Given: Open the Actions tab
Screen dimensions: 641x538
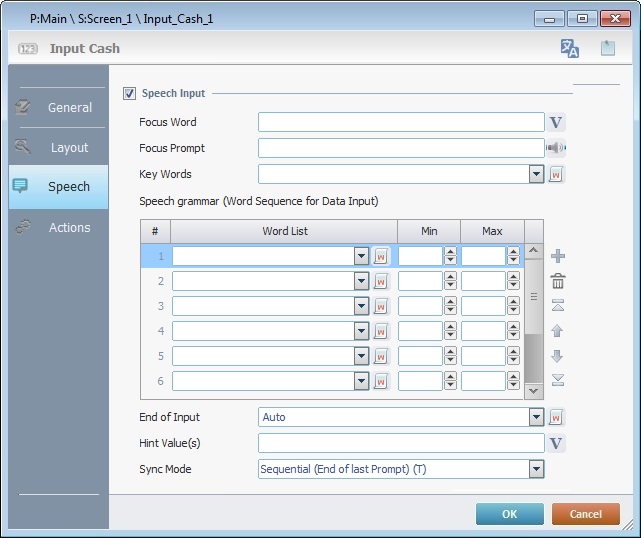Looking at the screenshot, I should point(58,227).
